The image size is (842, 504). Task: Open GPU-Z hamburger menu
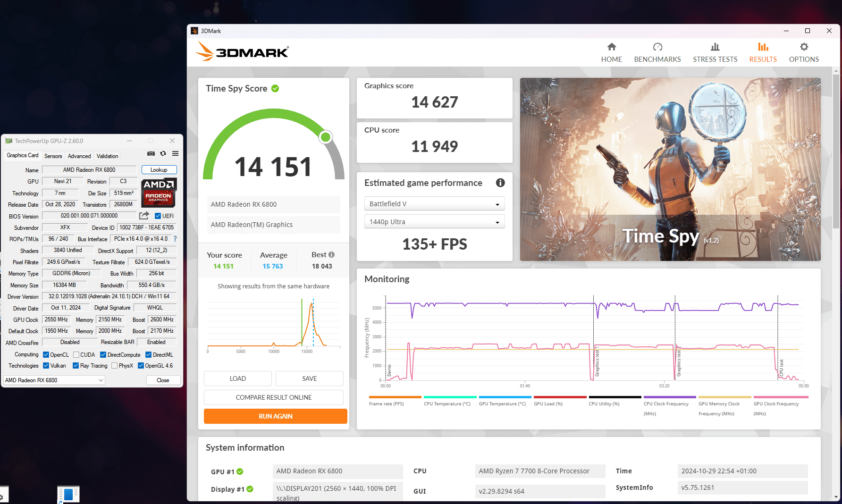[175, 153]
